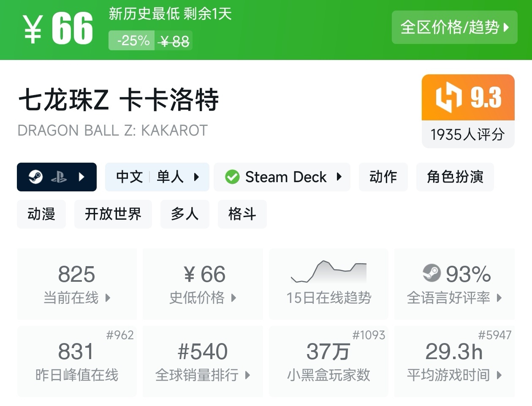
Task: Select the 开放世界 tag
Action: (113, 214)
